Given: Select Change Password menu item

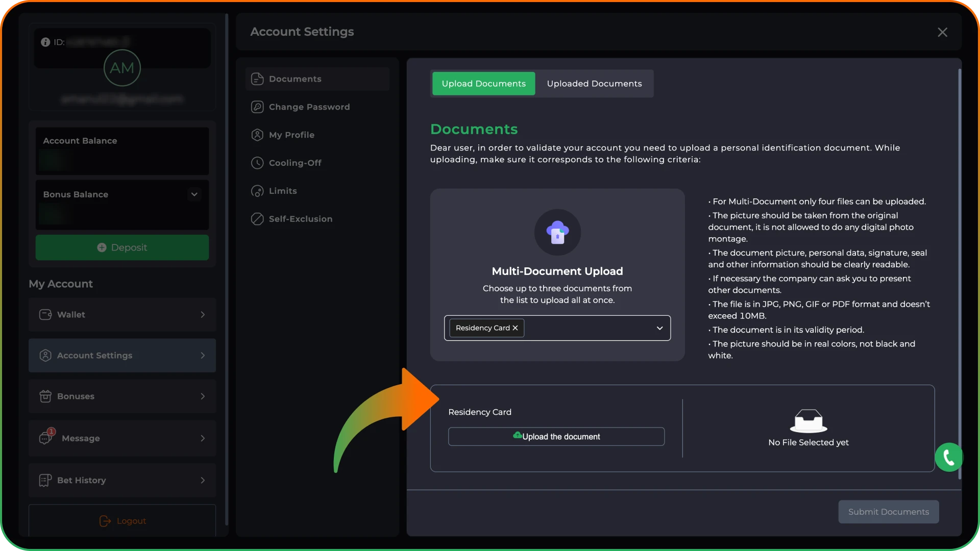Looking at the screenshot, I should [317, 107].
